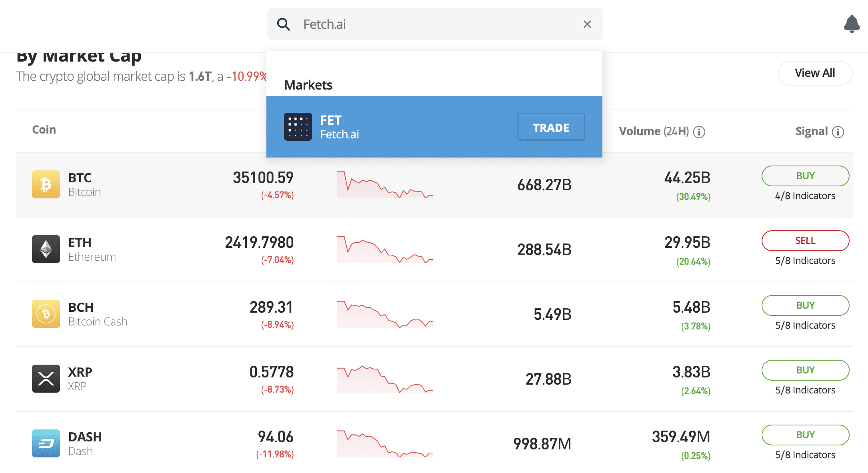Open the BTC price sparkline chart
Viewport: 868px width, 473px height.
click(x=385, y=185)
